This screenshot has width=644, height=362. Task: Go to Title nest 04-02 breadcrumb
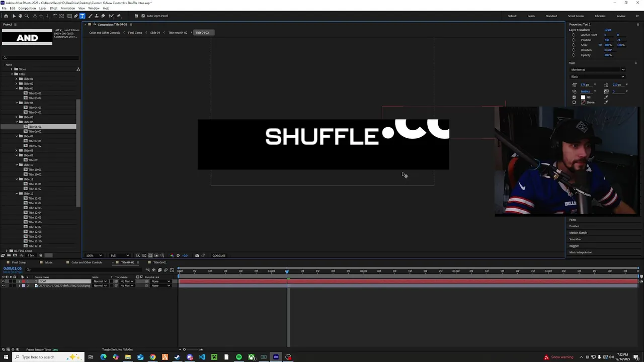point(178,33)
